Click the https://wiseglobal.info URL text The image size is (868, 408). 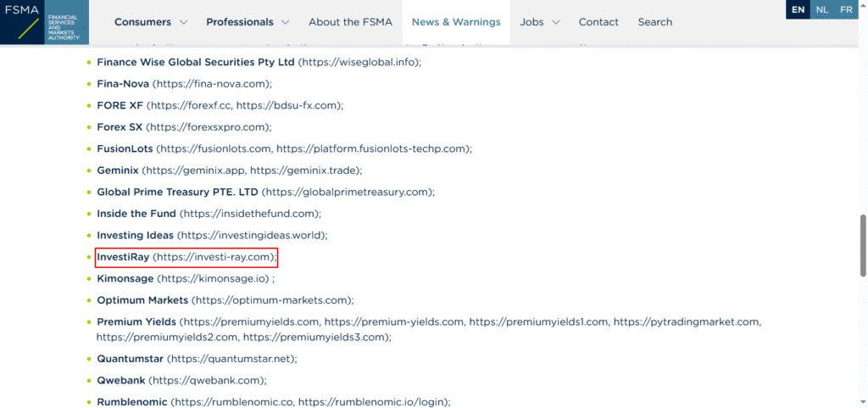(x=359, y=62)
